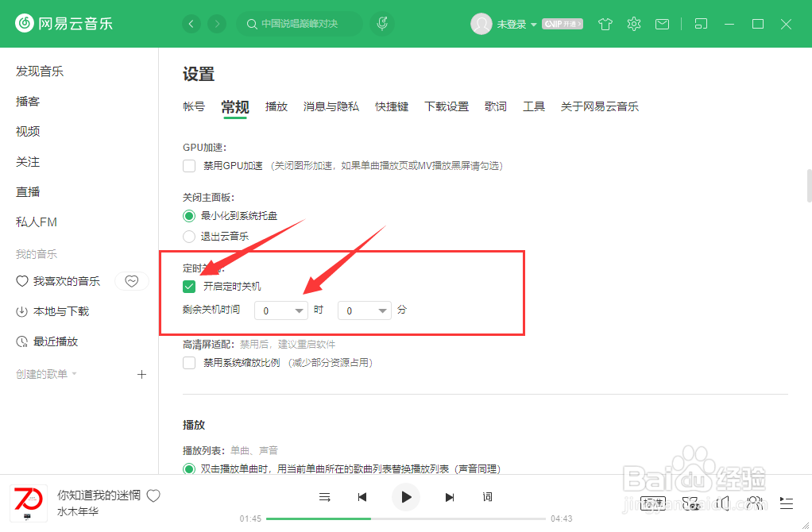Add a new playlist with the plus icon
The width and height of the screenshot is (812, 532).
point(142,374)
